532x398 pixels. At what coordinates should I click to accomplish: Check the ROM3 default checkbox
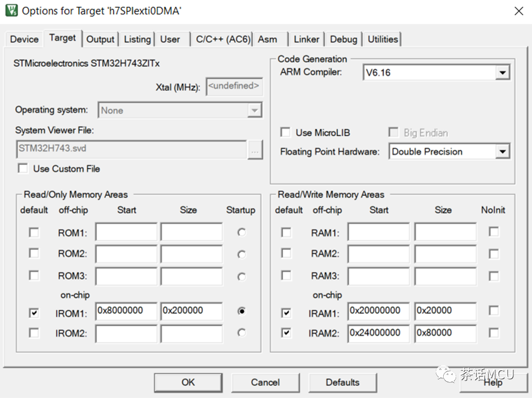[x=34, y=275]
